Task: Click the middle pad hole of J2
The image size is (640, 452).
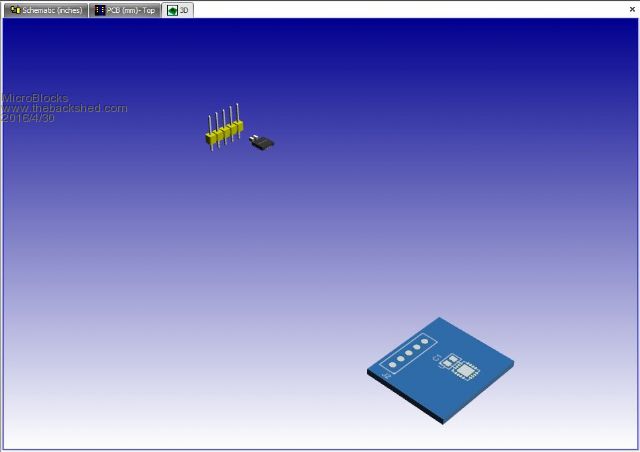Action: [x=410, y=354]
